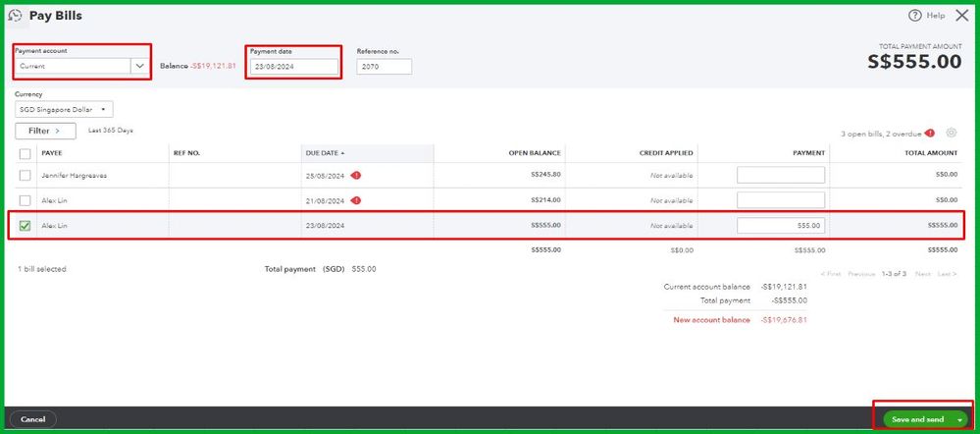Toggle the select-all bills header checkbox
The image size is (980, 434).
coord(25,153)
